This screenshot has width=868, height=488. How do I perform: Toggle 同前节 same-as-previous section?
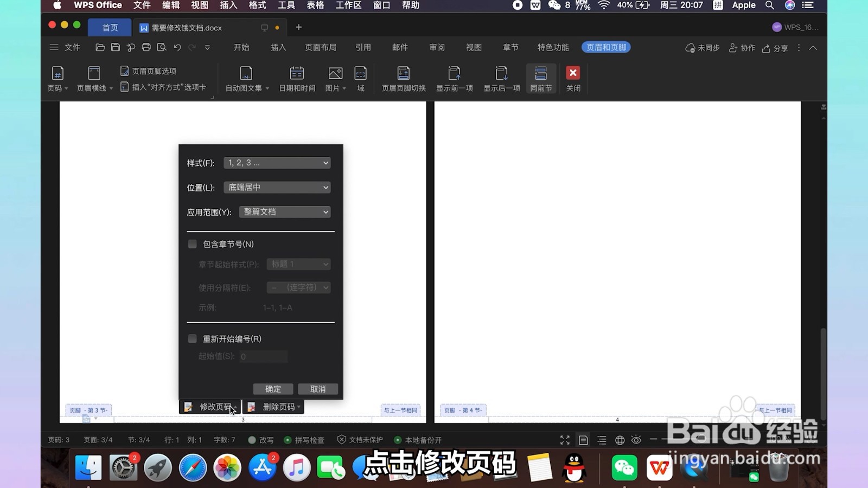540,79
